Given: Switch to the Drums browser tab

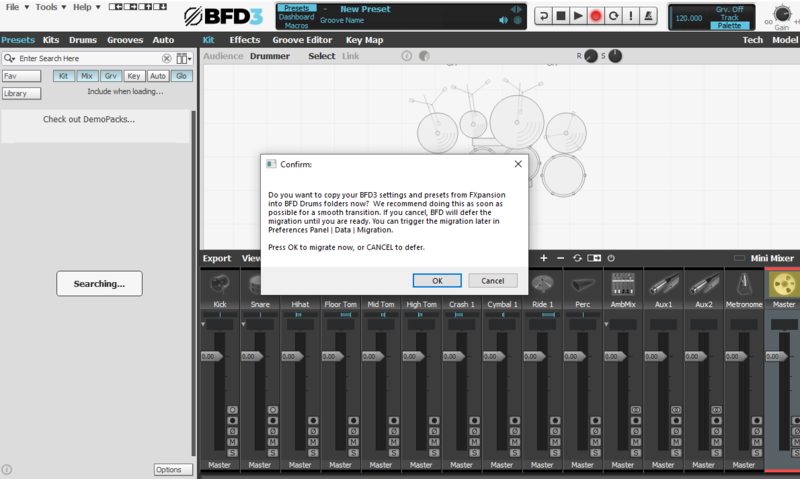Looking at the screenshot, I should coord(83,40).
